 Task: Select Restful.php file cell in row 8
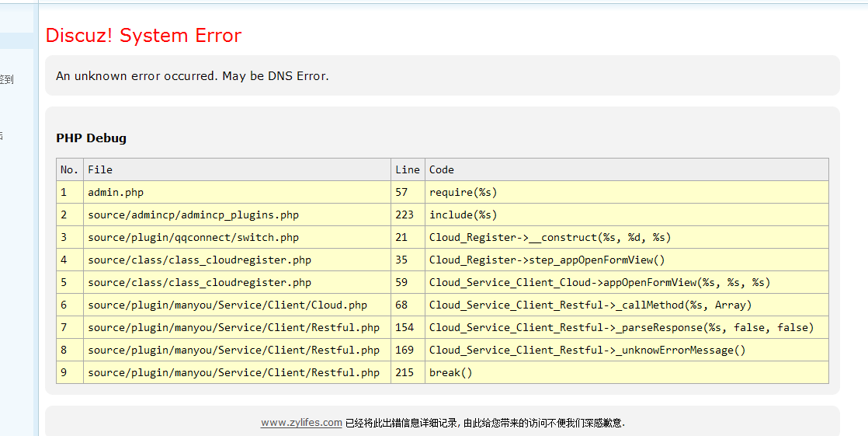237,351
